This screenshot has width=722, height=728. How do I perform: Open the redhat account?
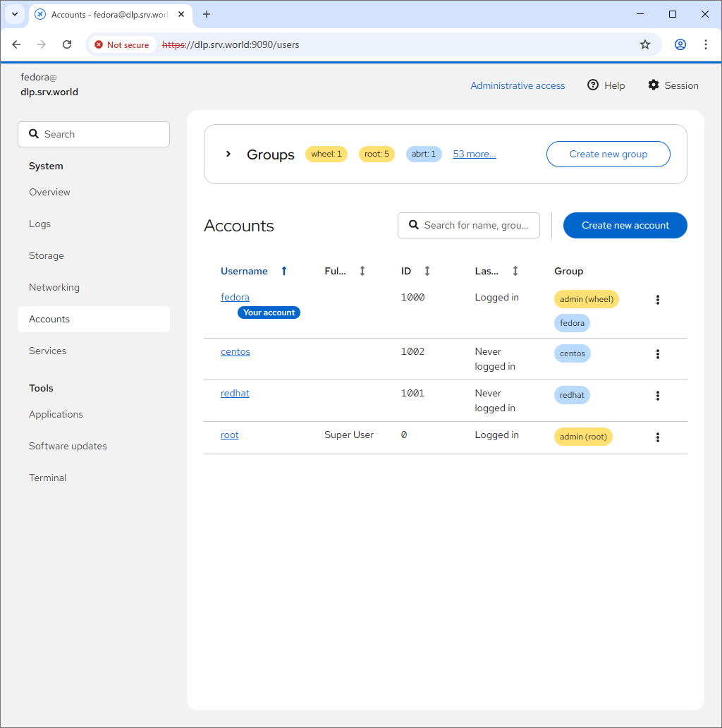pos(235,393)
